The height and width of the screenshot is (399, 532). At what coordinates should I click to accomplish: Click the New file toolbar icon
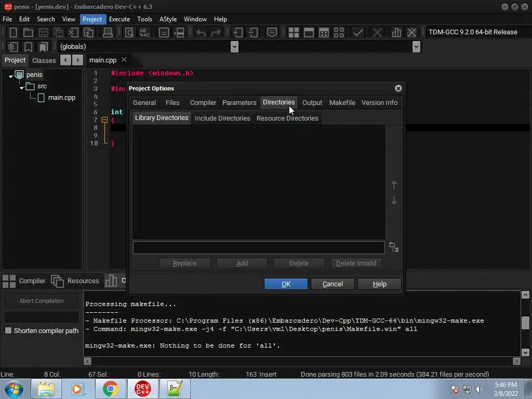click(13, 33)
